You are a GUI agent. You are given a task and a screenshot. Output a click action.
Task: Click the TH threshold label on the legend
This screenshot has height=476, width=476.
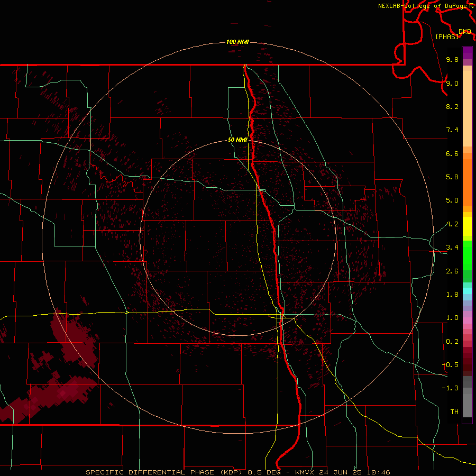[454, 412]
